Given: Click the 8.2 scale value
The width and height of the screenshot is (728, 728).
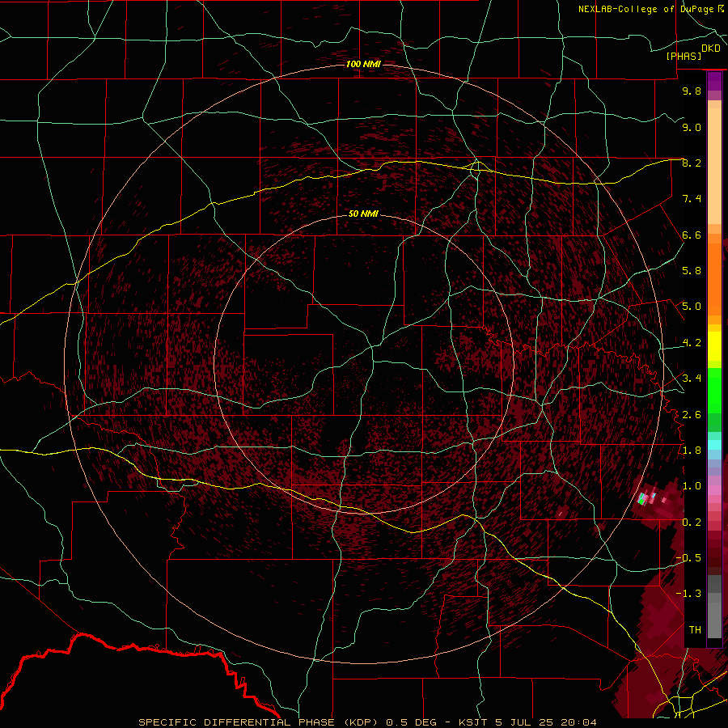Looking at the screenshot, I should 692,163.
